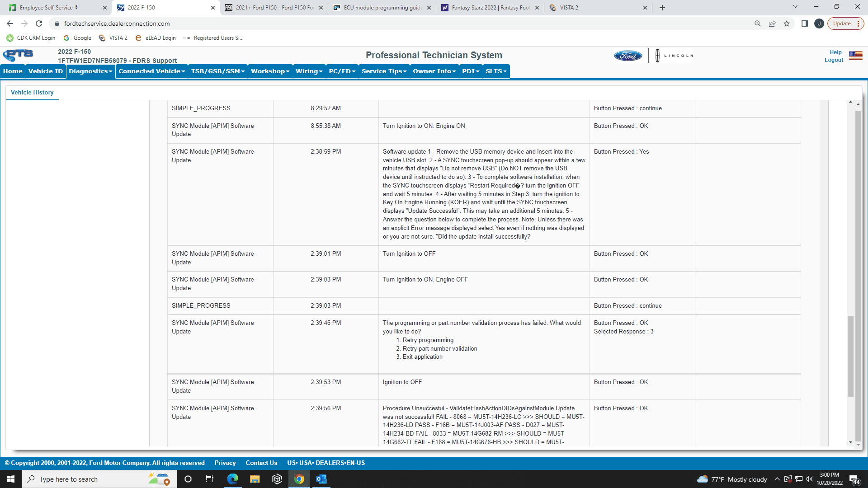
Task: Toggle the browser side panel icon
Action: tap(805, 23)
